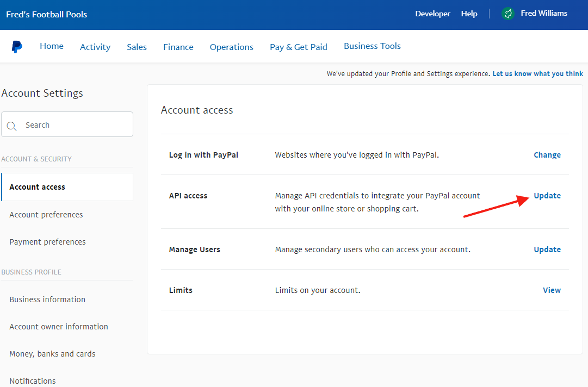The width and height of the screenshot is (588, 387).
Task: Select Account preferences in the sidebar
Action: point(46,215)
